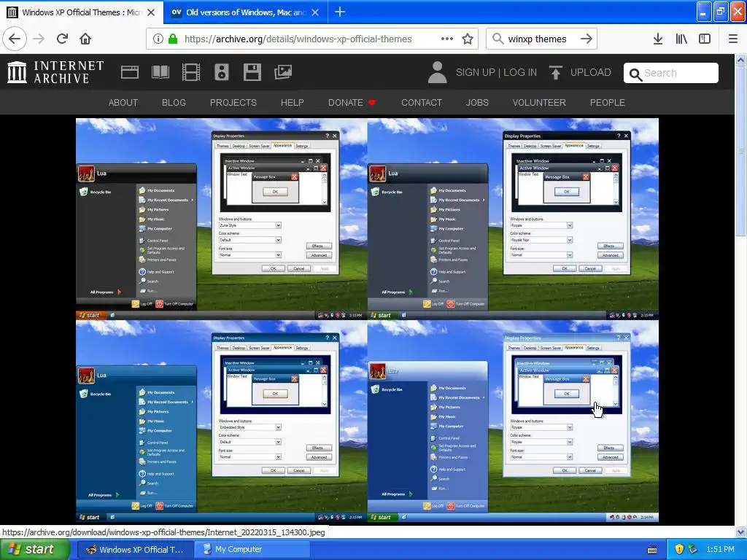This screenshot has width=747, height=560.
Task: Open the Texts book icon
Action: pyautogui.click(x=160, y=72)
